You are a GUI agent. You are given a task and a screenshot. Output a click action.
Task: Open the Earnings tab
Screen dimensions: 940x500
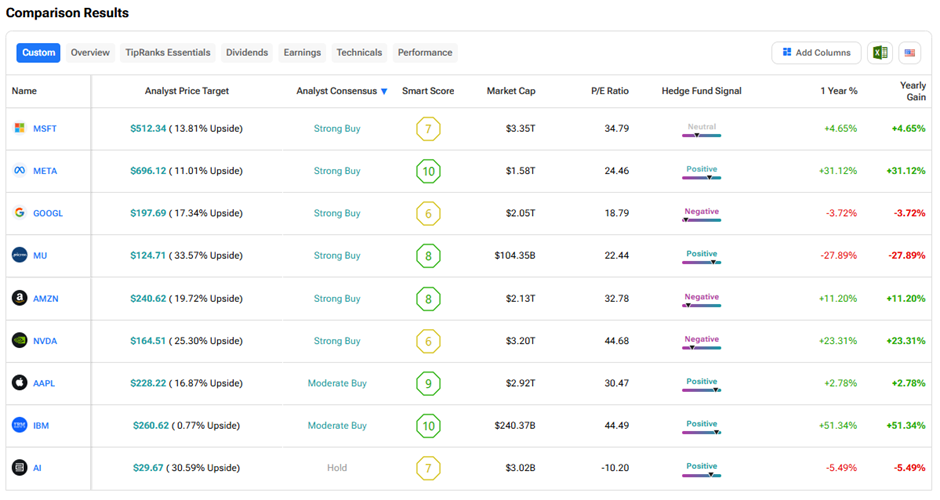pyautogui.click(x=302, y=53)
